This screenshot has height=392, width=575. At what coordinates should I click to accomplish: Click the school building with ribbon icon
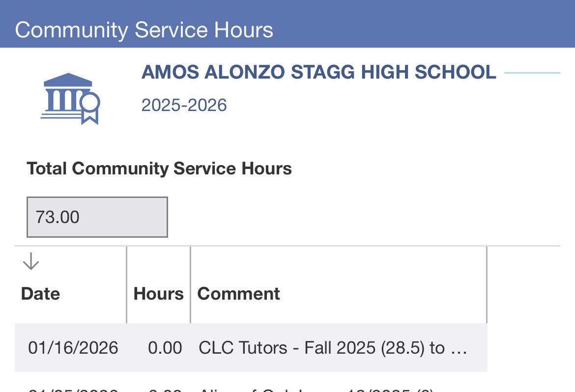[x=70, y=99]
